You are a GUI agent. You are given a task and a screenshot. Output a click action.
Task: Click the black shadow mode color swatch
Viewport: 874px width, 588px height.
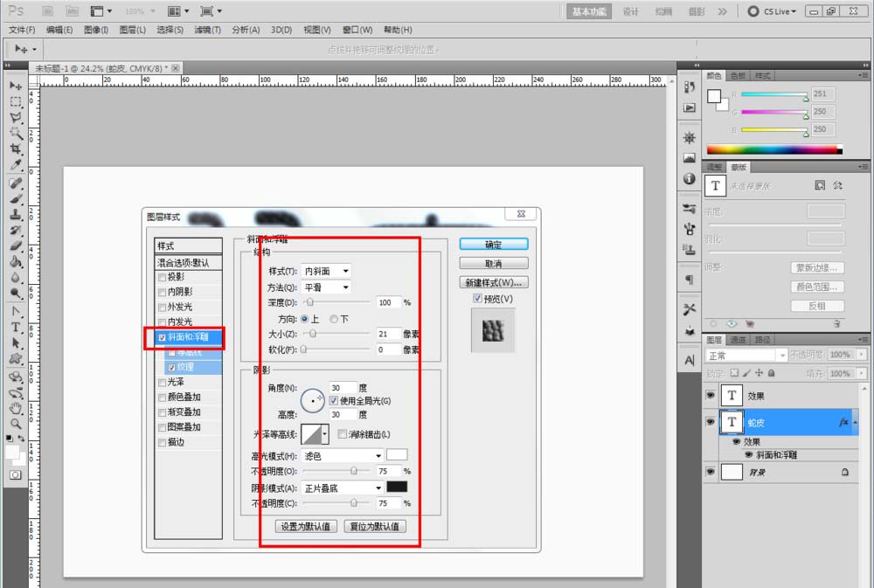pos(398,486)
